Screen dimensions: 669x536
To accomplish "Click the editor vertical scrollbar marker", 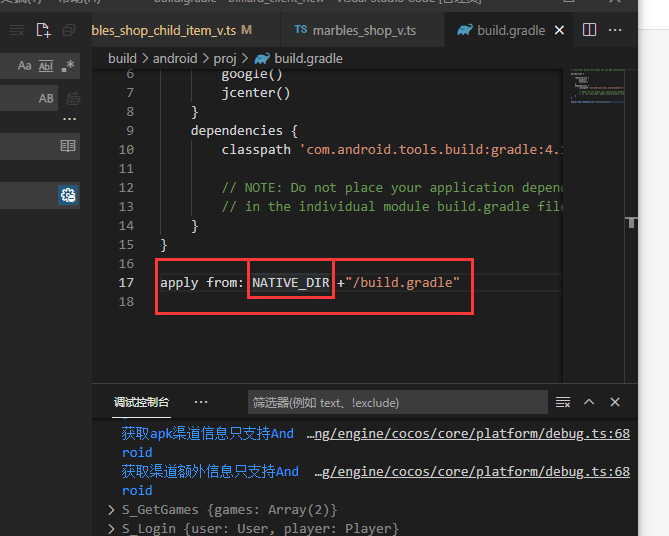I will [631, 222].
